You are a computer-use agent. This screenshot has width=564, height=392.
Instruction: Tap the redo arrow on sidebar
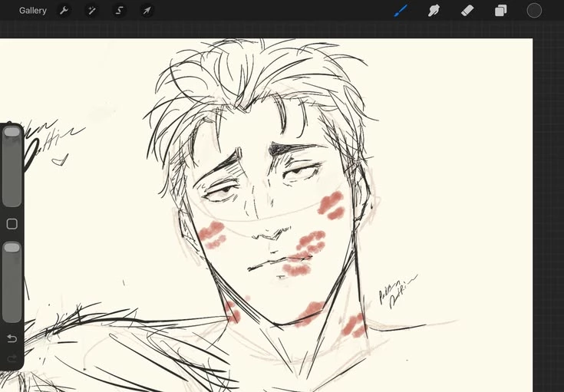click(x=12, y=358)
